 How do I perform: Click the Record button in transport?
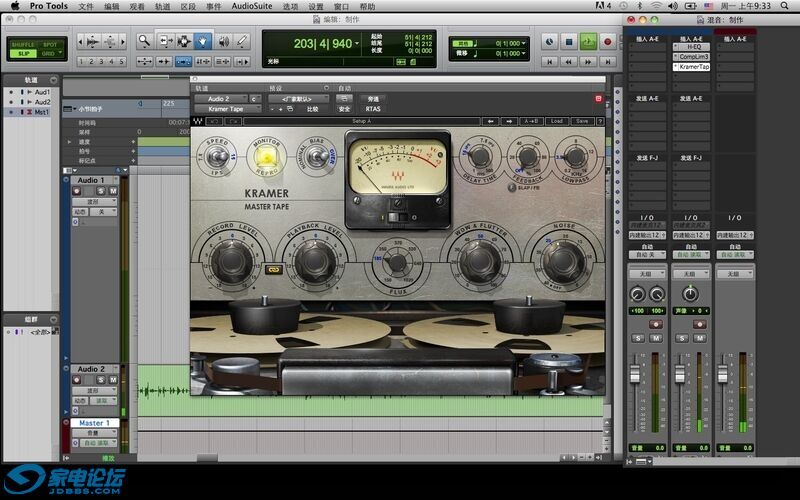(607, 42)
